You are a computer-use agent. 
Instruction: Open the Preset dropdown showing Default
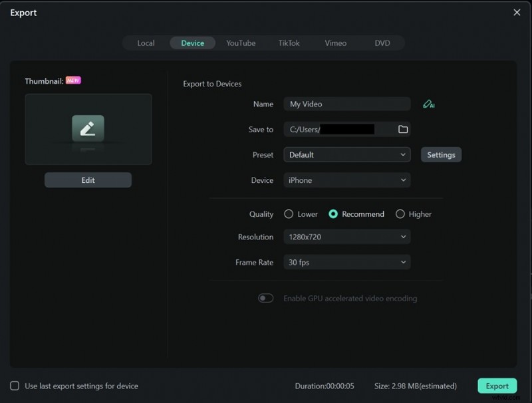[346, 155]
